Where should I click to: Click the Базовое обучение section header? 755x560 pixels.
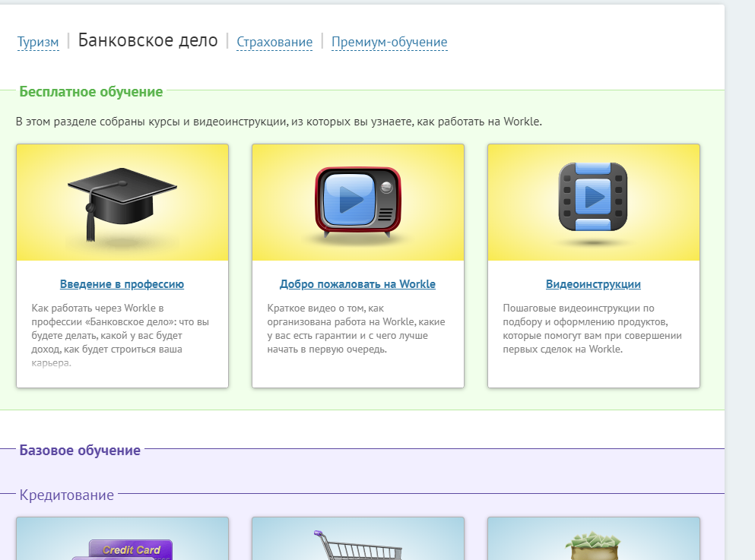coord(79,450)
